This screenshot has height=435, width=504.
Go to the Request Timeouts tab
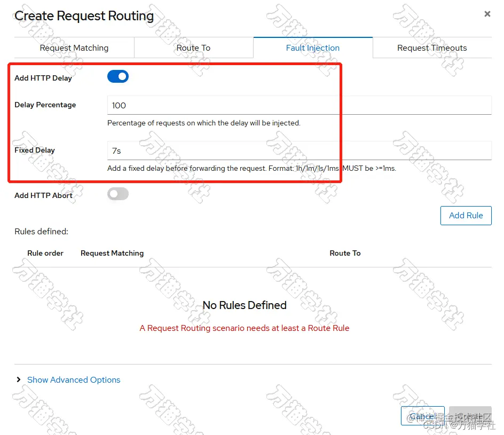[x=432, y=48]
